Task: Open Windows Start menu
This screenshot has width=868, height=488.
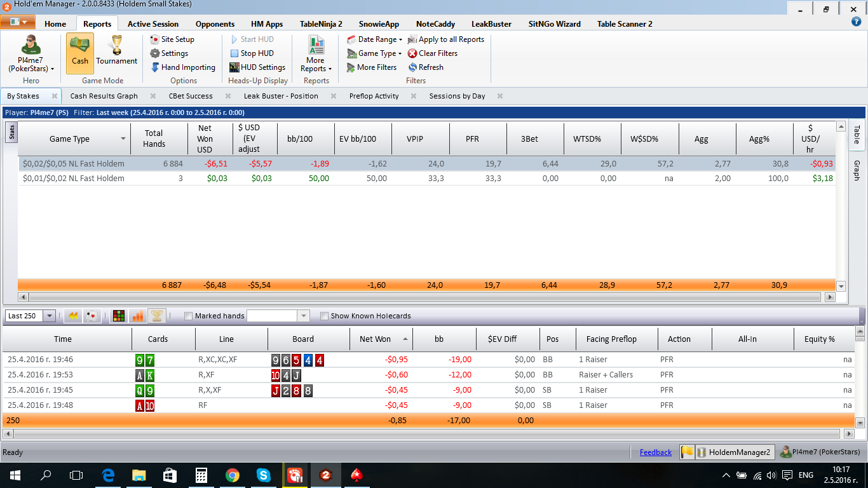Action: pyautogui.click(x=15, y=475)
